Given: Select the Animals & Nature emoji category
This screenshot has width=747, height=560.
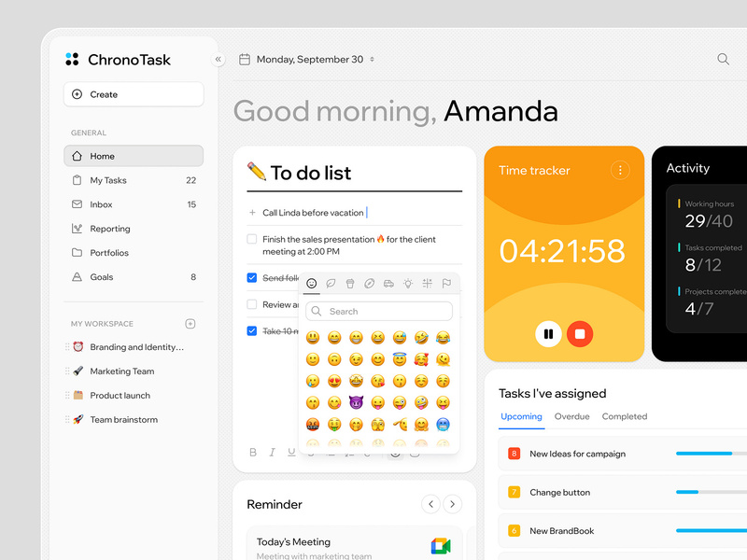Looking at the screenshot, I should point(330,283).
